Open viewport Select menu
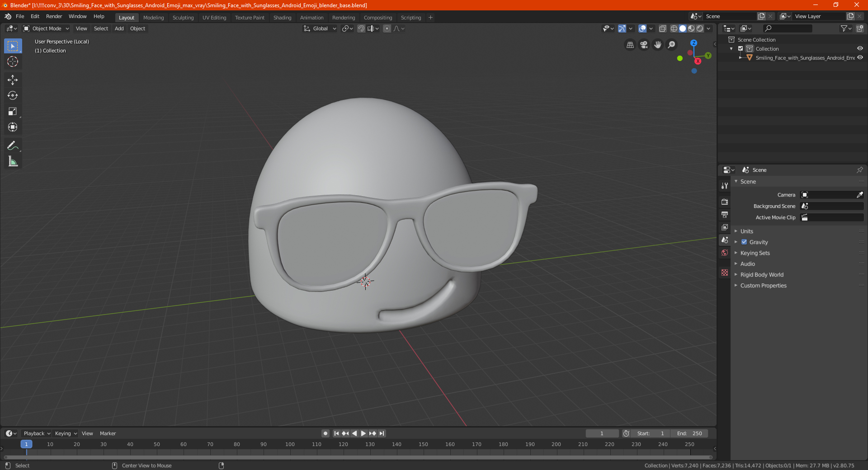 [x=101, y=28]
